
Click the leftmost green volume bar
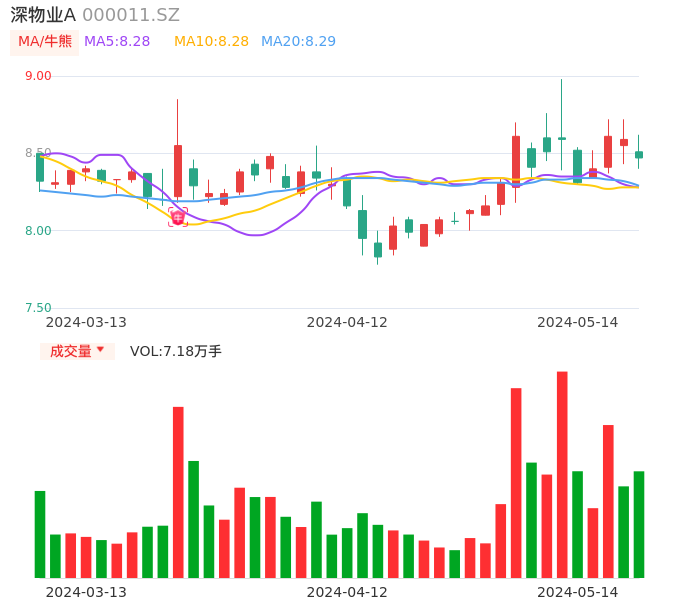[x=40, y=534]
